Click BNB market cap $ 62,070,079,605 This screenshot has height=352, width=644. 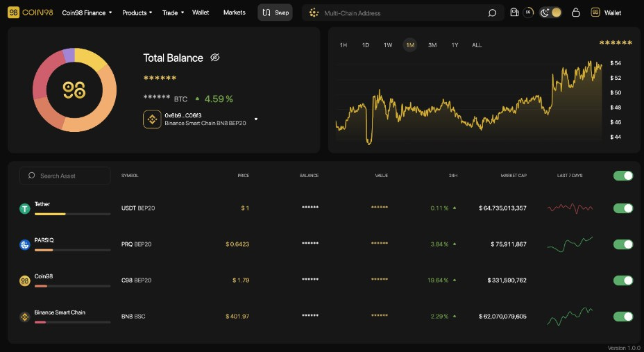[x=502, y=317]
